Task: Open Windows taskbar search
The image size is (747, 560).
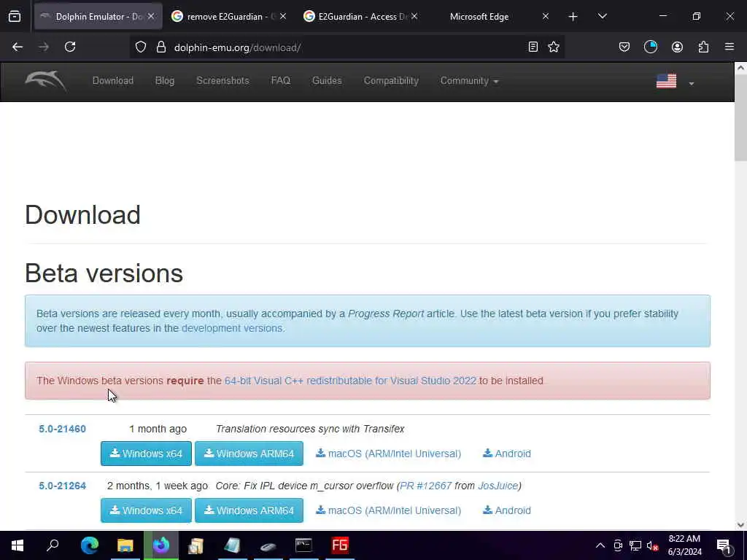Action: tap(53, 545)
